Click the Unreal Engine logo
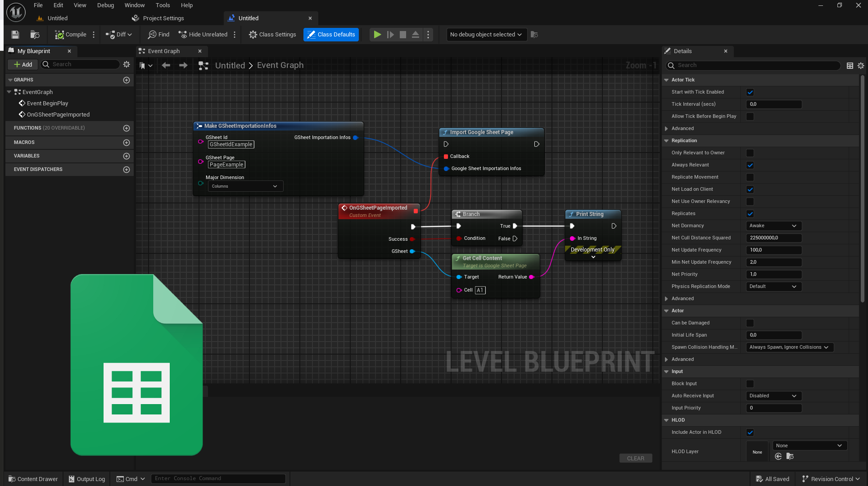This screenshot has height=486, width=868. (x=16, y=12)
